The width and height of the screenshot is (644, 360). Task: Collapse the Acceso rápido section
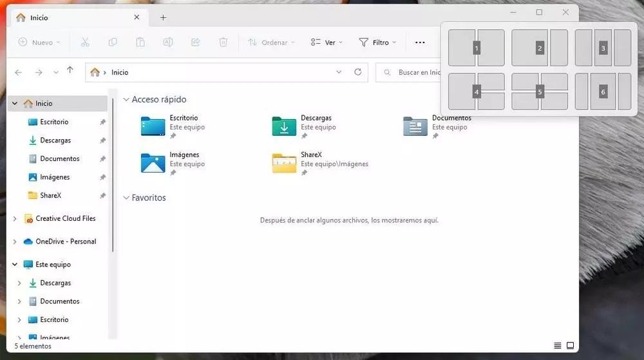coord(126,100)
